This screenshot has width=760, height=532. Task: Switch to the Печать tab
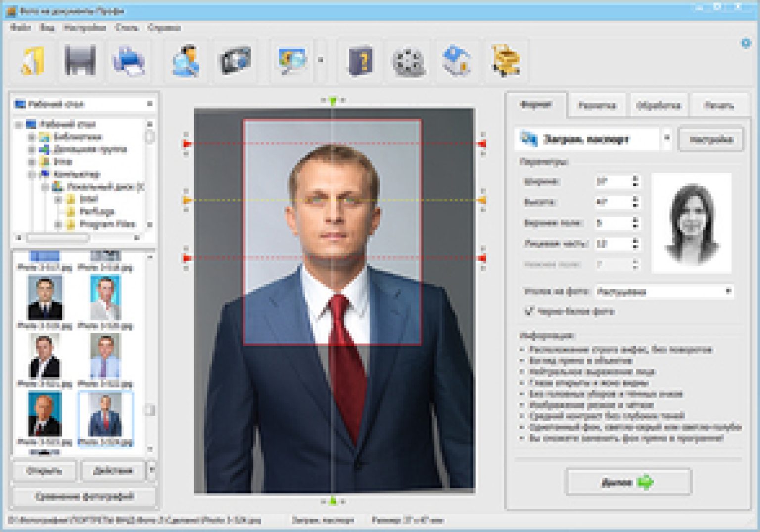point(718,105)
